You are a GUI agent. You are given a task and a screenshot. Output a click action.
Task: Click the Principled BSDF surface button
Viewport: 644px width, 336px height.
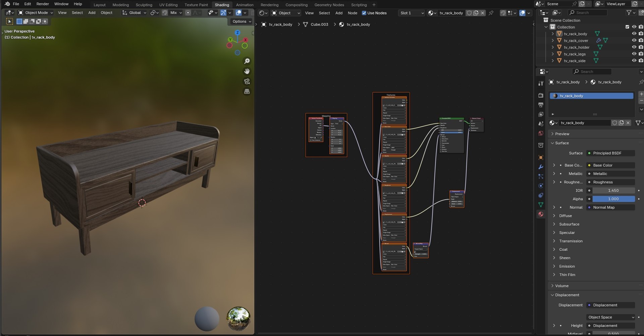(610, 153)
